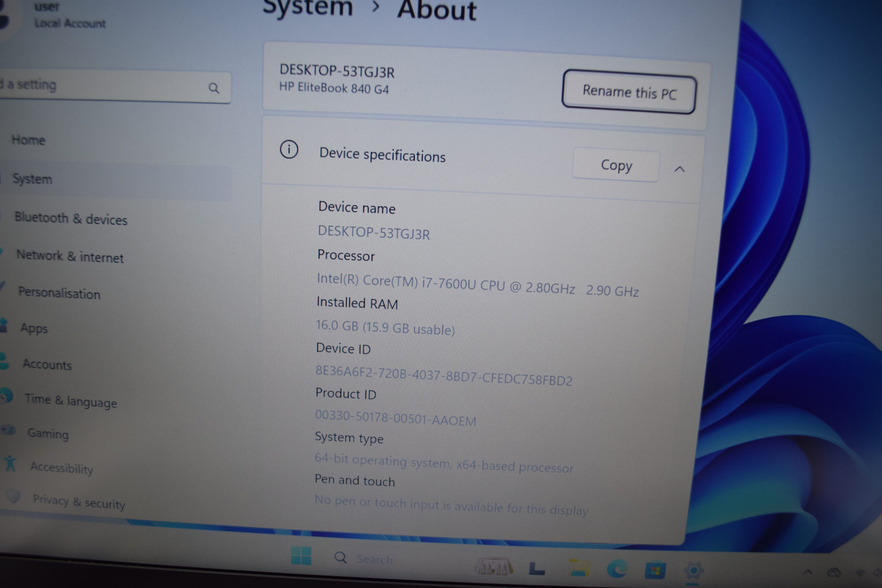
Task: Click the Wi-Fi network tray icon
Action: coord(860,573)
